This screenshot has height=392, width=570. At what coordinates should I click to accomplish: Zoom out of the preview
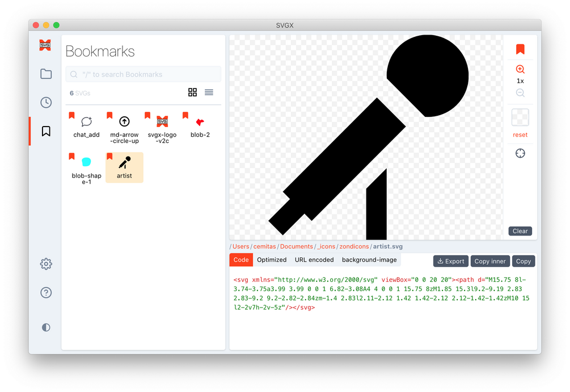520,92
